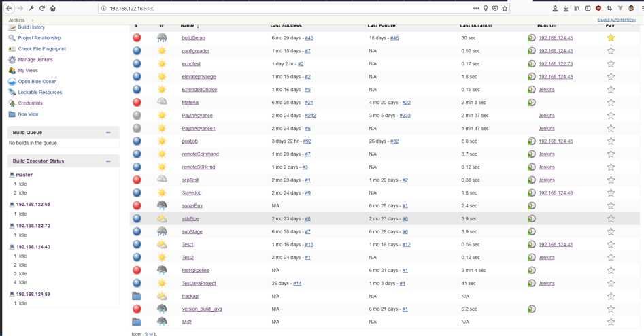Viewport: 644px width, 336px height.
Task: Click the rainy weather icon of buildDemo
Action: [162, 38]
